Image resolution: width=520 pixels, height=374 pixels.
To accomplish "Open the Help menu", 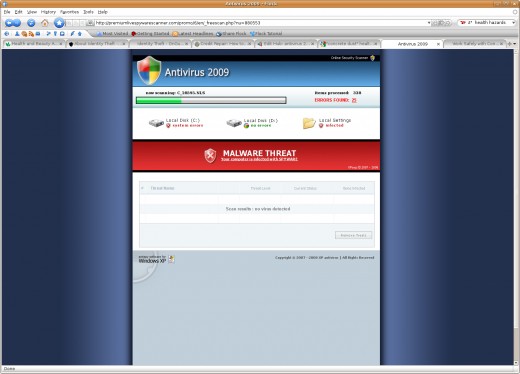I will 103,12.
